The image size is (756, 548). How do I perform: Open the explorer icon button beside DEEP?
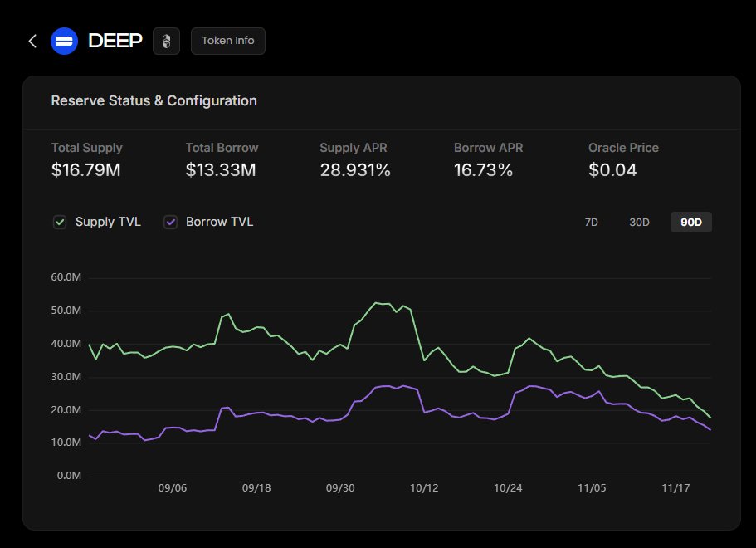(x=166, y=41)
